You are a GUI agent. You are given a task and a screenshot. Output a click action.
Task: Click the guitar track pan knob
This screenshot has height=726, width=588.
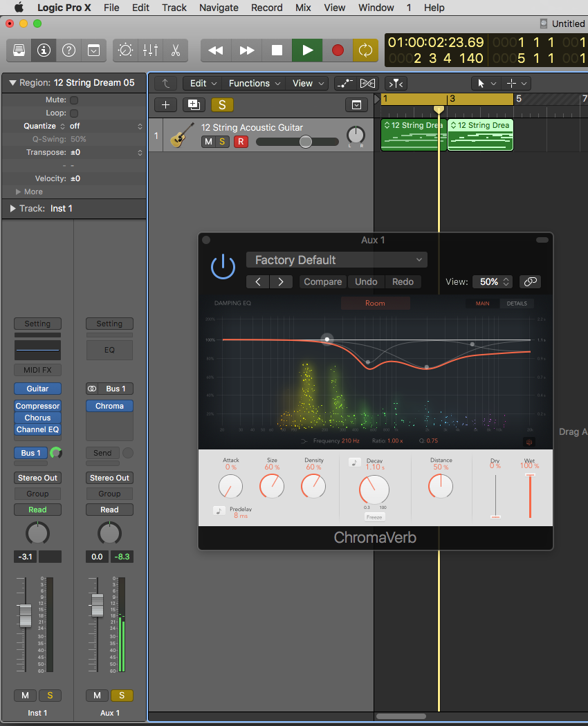tap(356, 136)
